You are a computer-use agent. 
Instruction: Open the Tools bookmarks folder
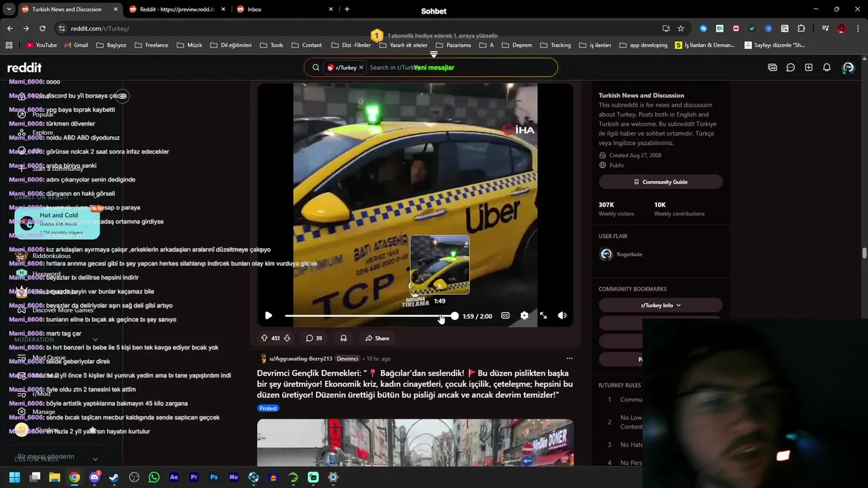271,45
